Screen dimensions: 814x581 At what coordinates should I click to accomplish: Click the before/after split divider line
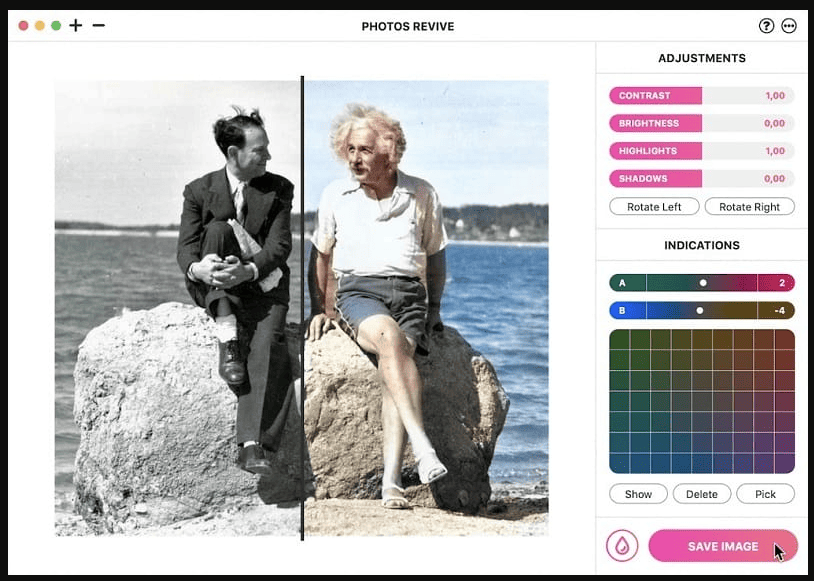pyautogui.click(x=302, y=308)
